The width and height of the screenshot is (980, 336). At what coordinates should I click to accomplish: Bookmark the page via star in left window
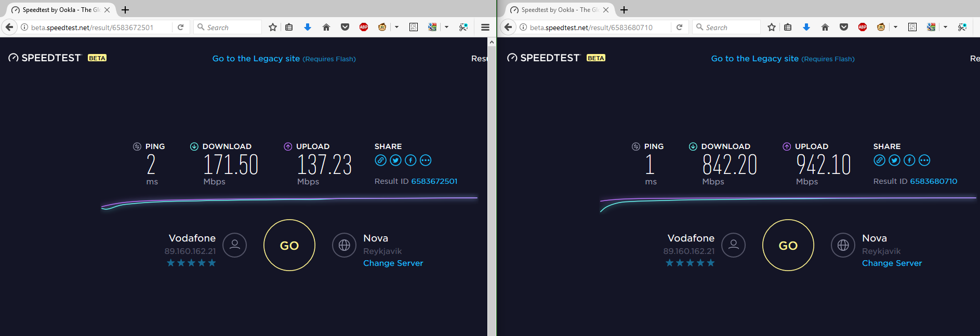pyautogui.click(x=273, y=27)
